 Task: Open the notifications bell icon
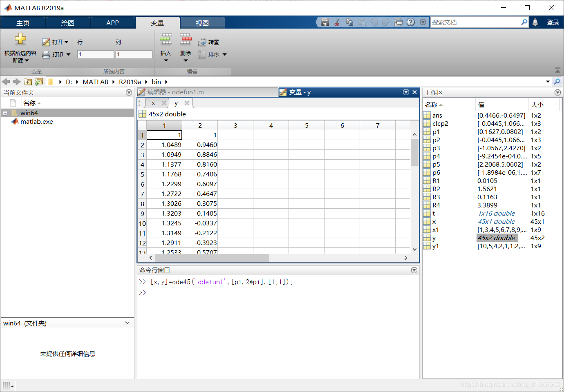pyautogui.click(x=535, y=22)
